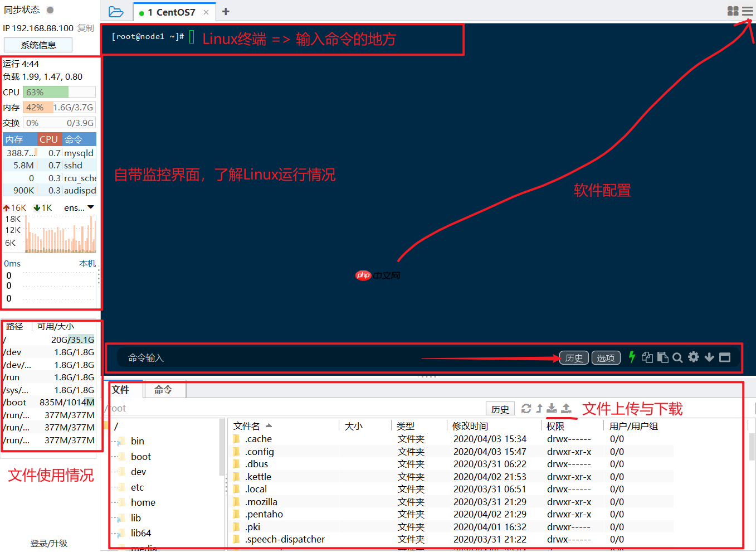
Task: Select the copy icon beside command input
Action: [647, 357]
